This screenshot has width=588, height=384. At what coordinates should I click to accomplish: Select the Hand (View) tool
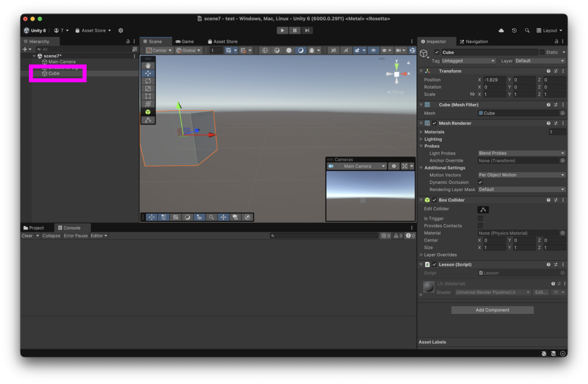tap(148, 66)
